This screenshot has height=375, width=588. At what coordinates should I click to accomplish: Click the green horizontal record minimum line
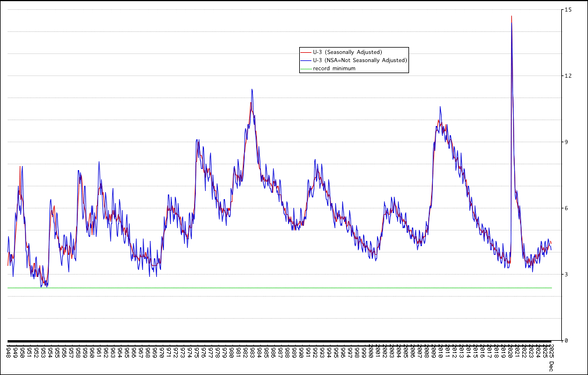click(279, 287)
